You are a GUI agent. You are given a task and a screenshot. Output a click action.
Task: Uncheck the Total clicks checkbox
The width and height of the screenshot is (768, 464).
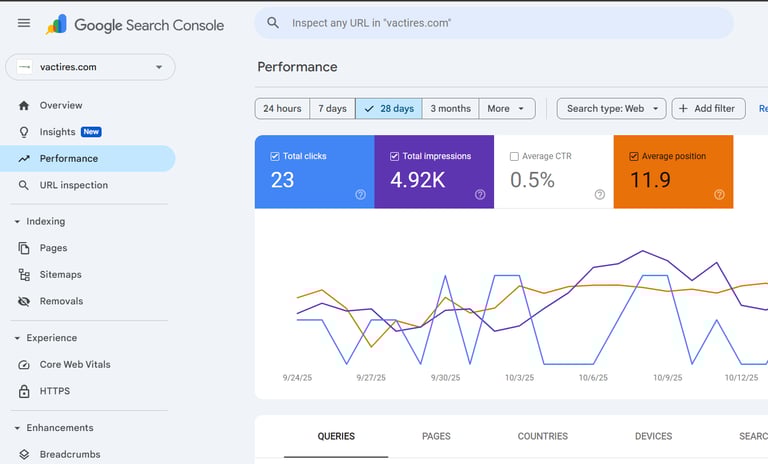[x=275, y=157]
